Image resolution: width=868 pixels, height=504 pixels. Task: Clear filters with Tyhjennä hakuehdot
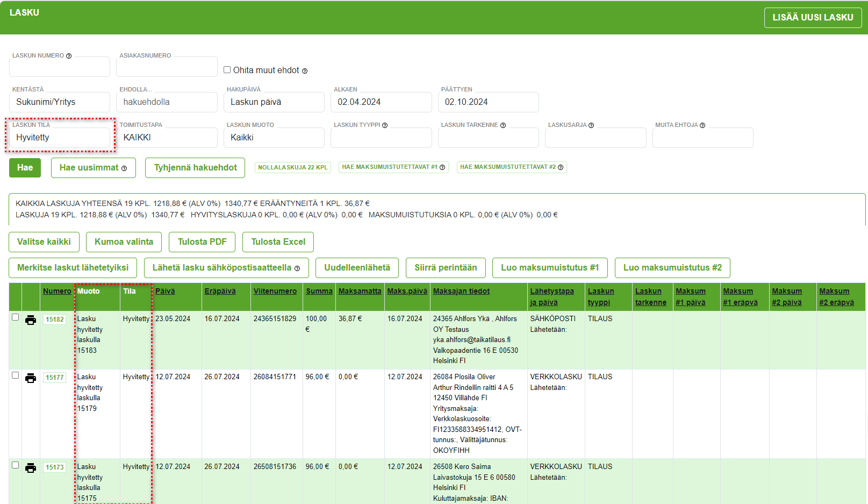[x=196, y=168]
